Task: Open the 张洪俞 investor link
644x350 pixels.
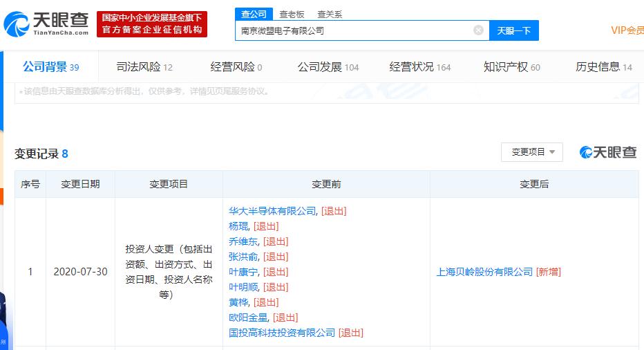Action: point(243,257)
